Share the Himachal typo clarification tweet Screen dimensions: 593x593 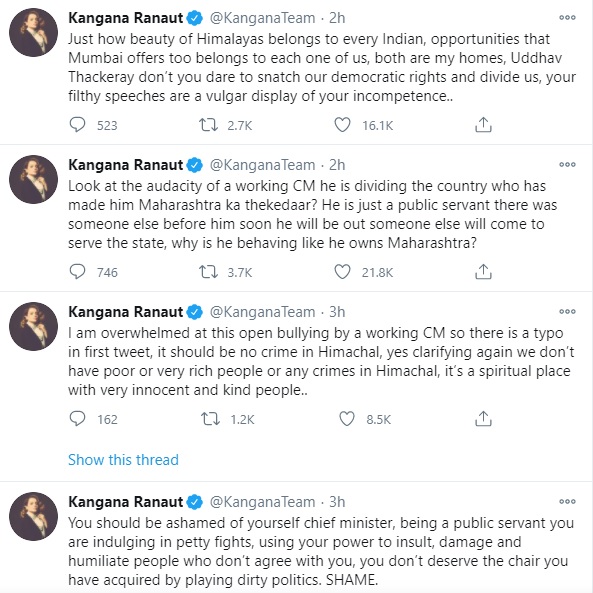tap(483, 419)
